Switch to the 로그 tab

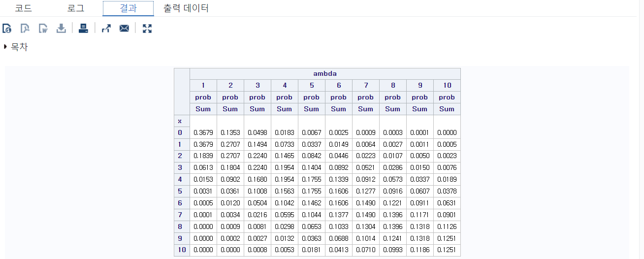point(76,8)
